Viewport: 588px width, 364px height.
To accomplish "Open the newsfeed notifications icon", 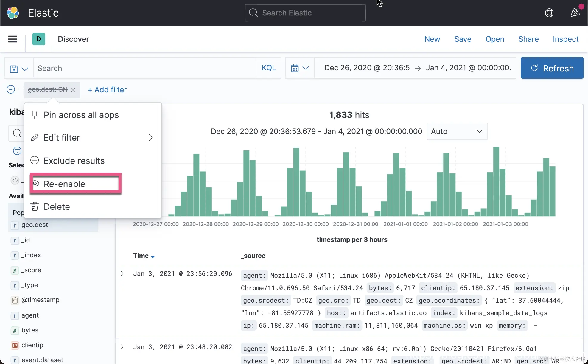I will tap(575, 13).
